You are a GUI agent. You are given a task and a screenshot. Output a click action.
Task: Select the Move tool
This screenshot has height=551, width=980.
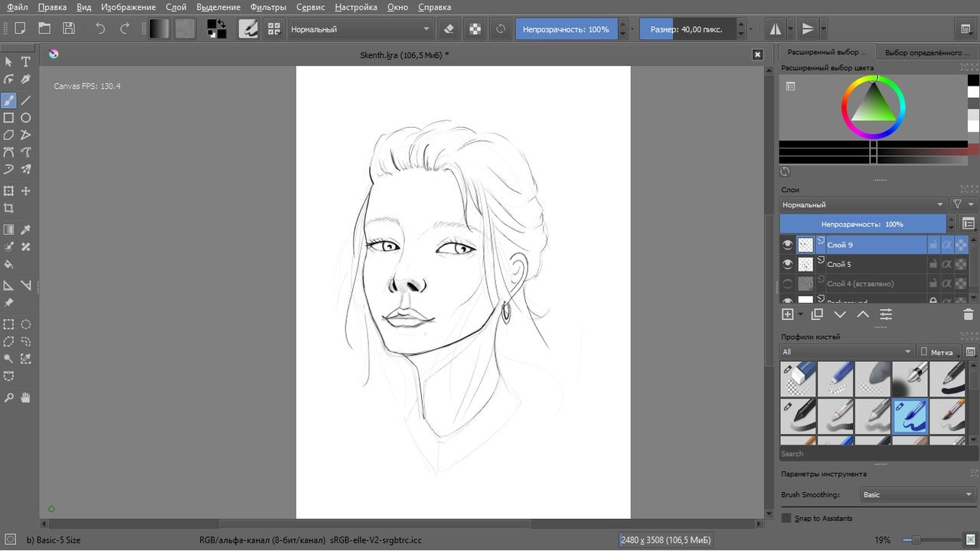coord(26,191)
